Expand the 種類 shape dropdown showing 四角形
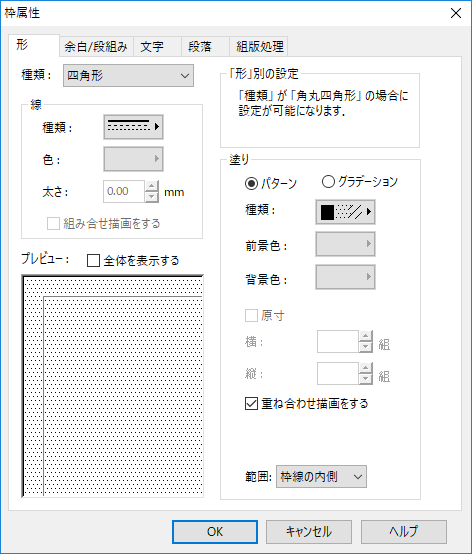 128,76
